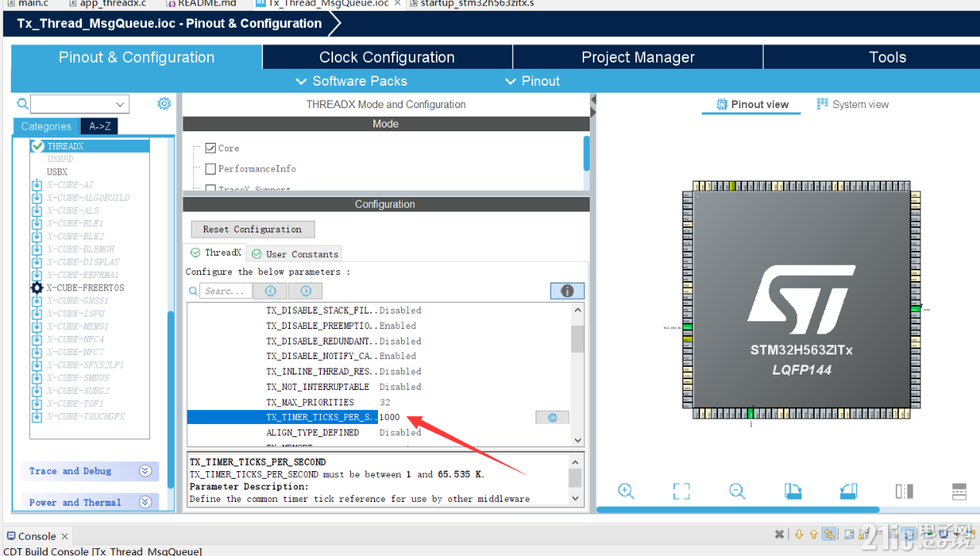Uncheck the Core checkbox

[210, 147]
